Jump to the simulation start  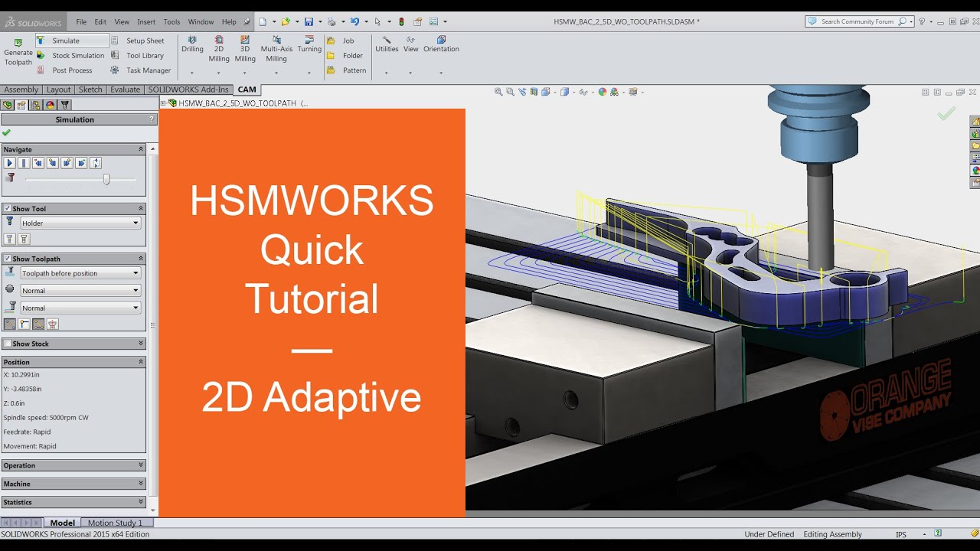click(38, 163)
